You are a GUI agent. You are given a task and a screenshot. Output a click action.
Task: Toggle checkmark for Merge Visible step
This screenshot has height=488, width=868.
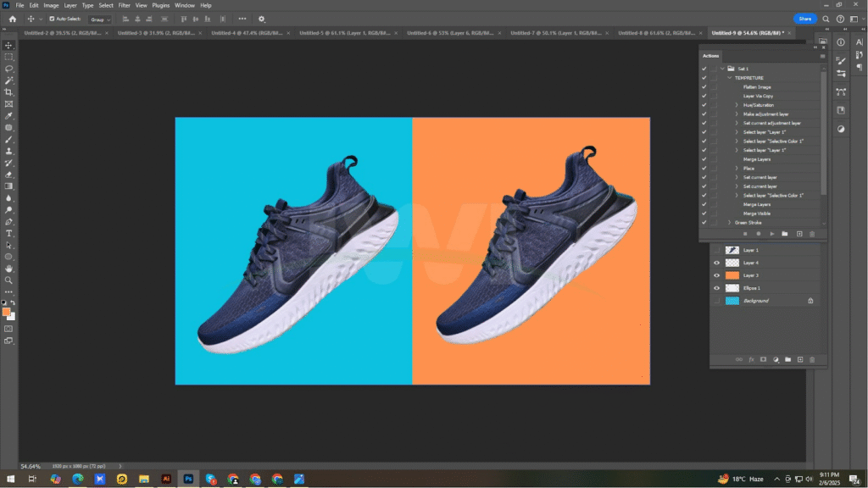[x=704, y=213]
